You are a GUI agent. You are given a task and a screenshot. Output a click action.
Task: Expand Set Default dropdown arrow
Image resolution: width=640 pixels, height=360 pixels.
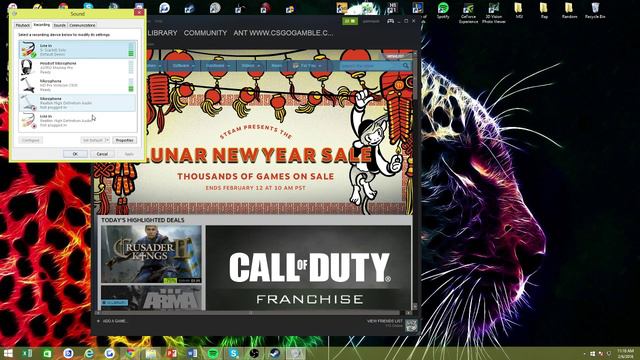[107, 140]
